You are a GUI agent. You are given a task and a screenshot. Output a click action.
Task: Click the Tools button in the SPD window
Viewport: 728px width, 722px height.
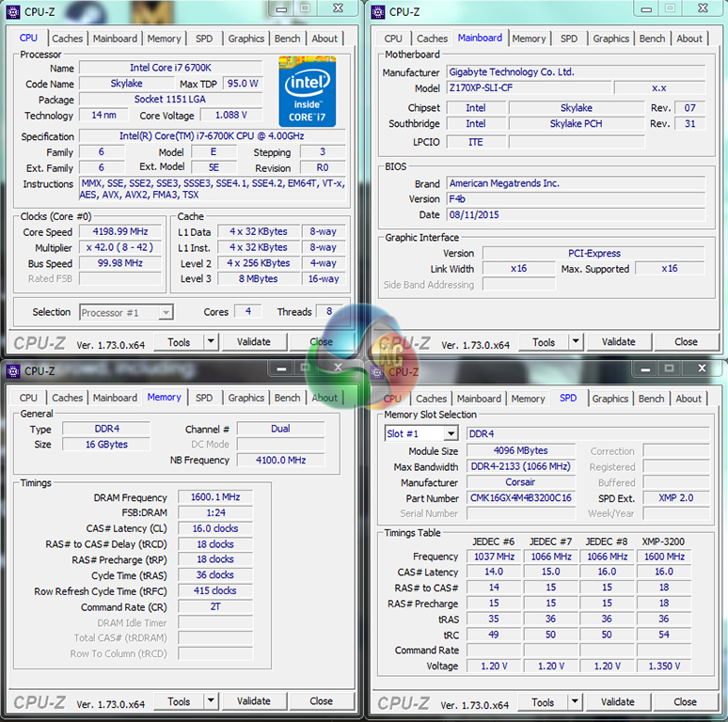pyautogui.click(x=543, y=702)
